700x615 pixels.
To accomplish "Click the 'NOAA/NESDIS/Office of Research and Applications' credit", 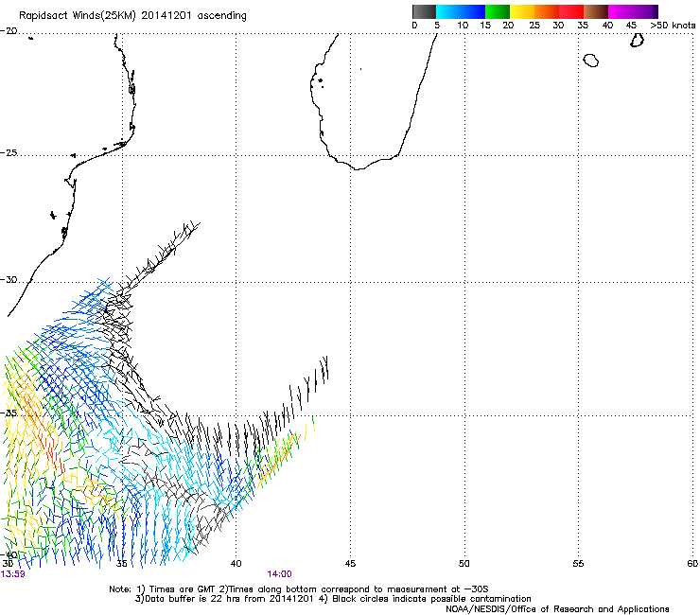I will (557, 609).
